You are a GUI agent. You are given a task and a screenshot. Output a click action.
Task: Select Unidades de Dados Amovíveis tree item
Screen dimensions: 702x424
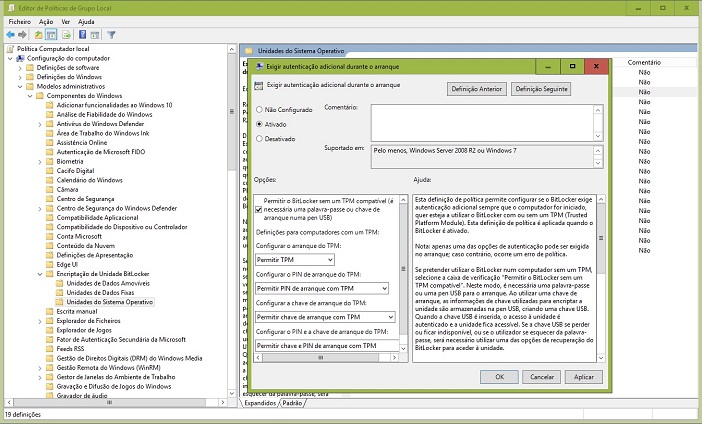pyautogui.click(x=108, y=283)
